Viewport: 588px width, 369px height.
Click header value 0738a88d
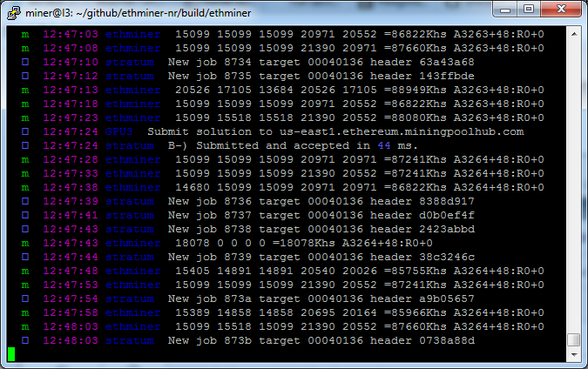click(x=447, y=340)
